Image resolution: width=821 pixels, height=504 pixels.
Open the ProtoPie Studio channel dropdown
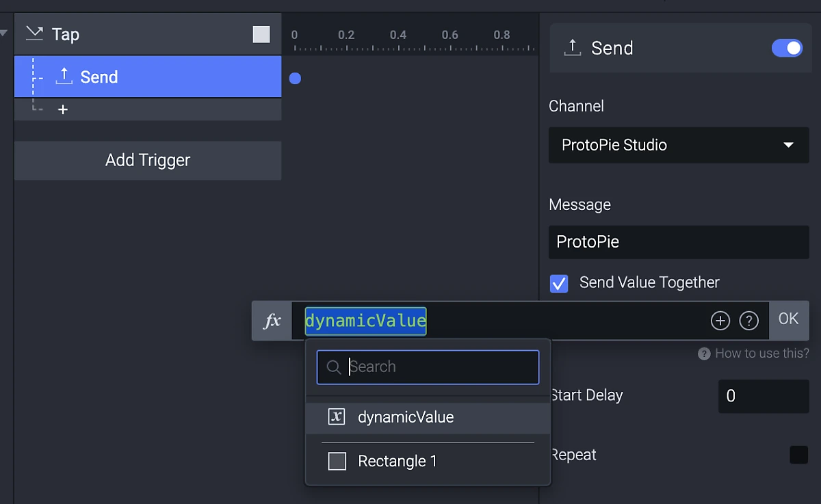tap(679, 145)
